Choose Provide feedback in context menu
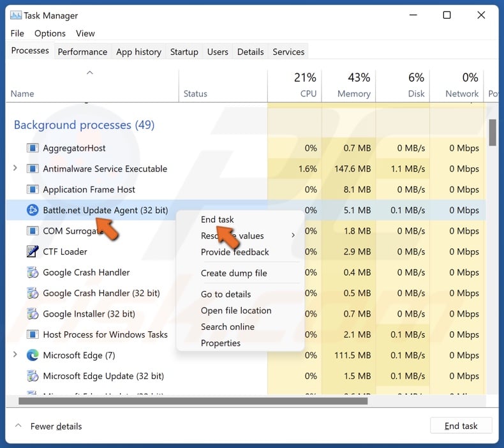The image size is (504, 448). pos(235,252)
